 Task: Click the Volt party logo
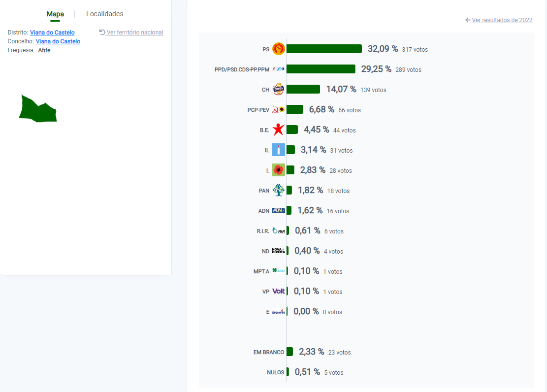coord(278,291)
